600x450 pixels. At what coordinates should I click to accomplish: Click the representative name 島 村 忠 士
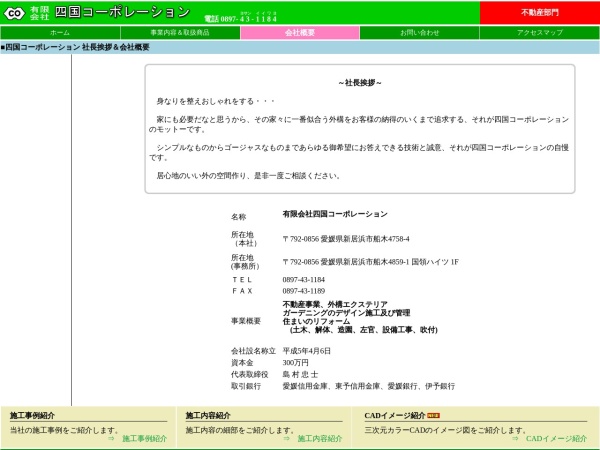(x=300, y=374)
